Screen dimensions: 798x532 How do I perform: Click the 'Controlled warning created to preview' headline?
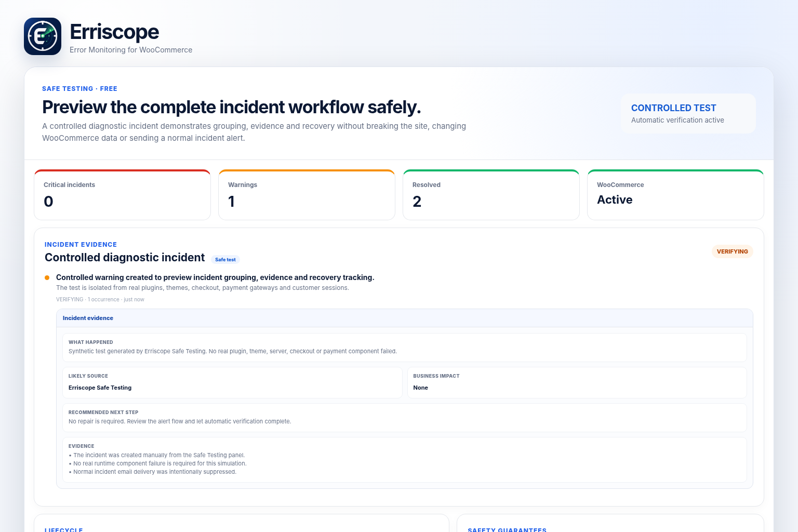tap(215, 277)
